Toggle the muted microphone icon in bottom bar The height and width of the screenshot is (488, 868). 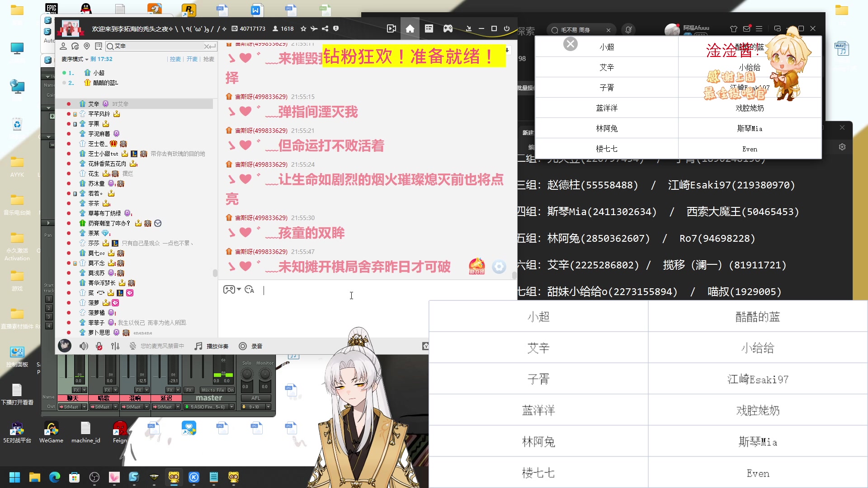[x=99, y=346]
